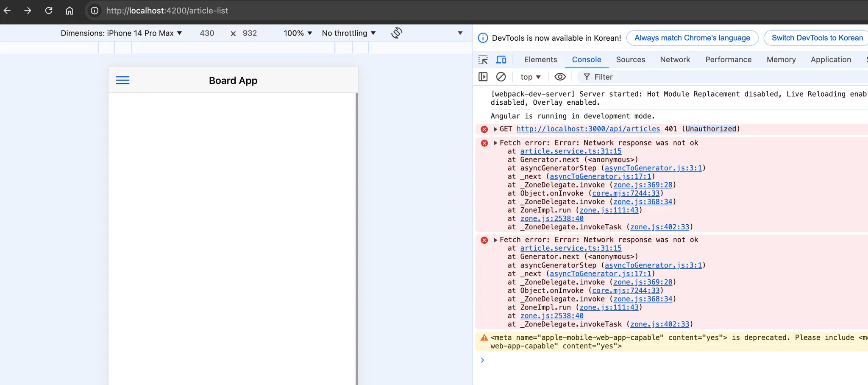
Task: Click the Board App page vertical scrollbar
Action: tap(357, 239)
